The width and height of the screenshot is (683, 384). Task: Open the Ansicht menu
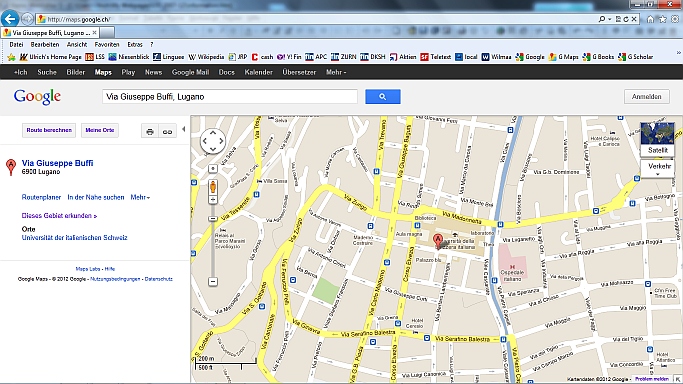(77, 44)
